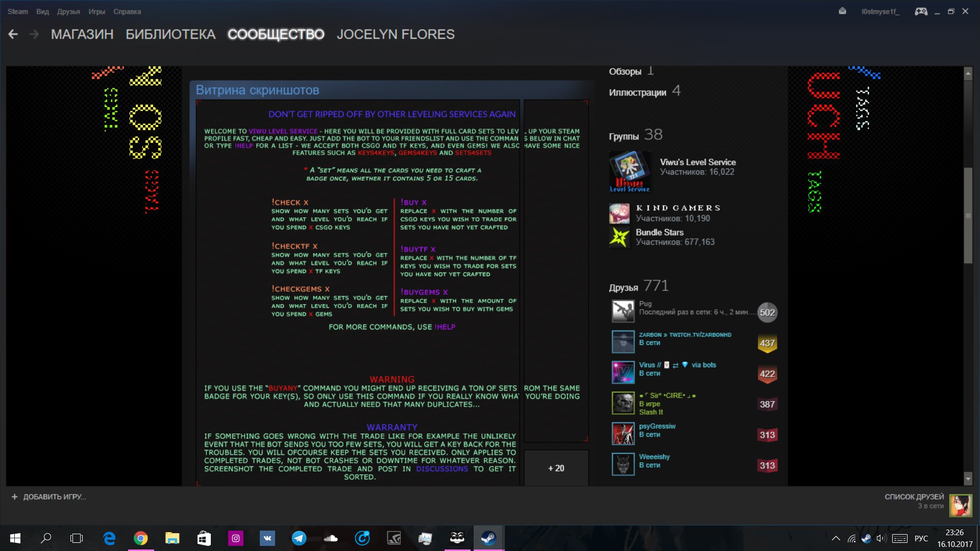Open the notifications inbox icon
The width and height of the screenshot is (980, 551).
842,11
